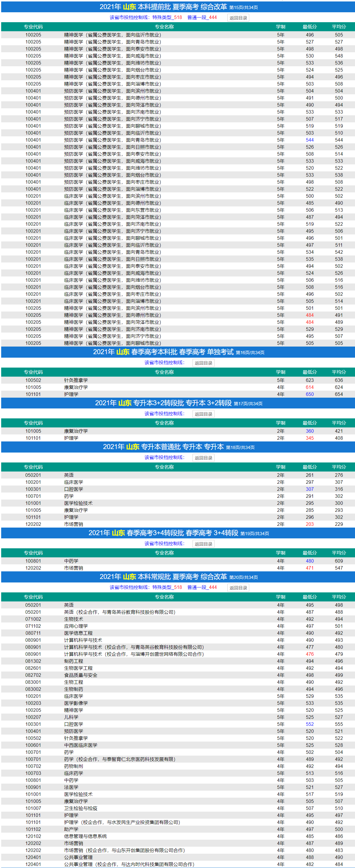Click 返回目录 button in 本科提前批 section
This screenshot has width=355, height=868.
pyautogui.click(x=238, y=18)
